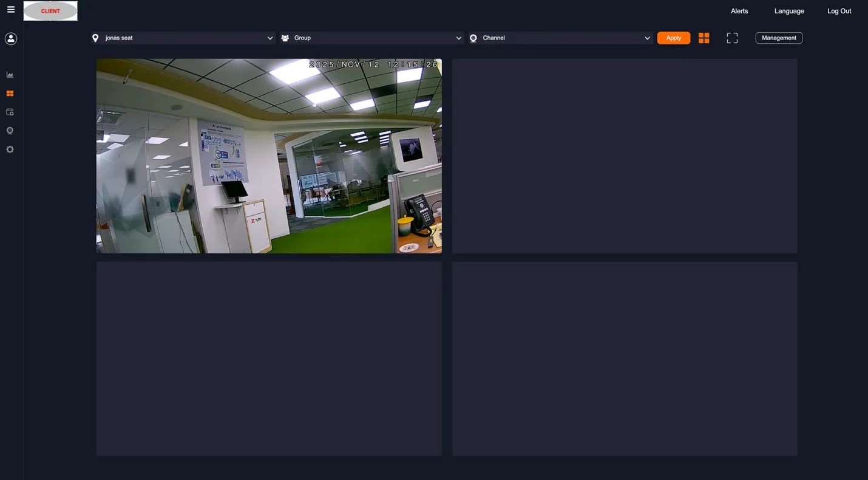Click the location pin icon beside jonas seat
868x480 pixels.
pos(95,38)
